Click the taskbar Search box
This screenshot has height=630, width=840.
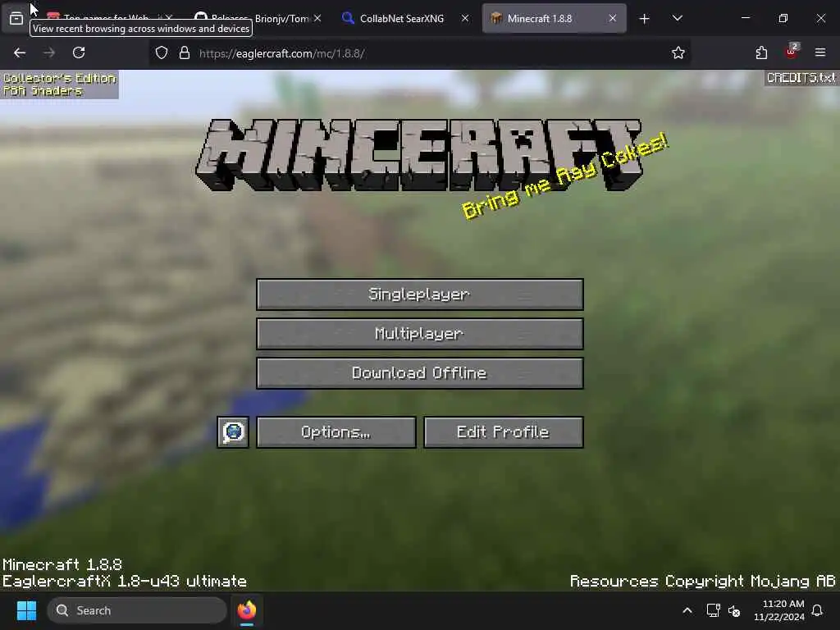pyautogui.click(x=137, y=610)
